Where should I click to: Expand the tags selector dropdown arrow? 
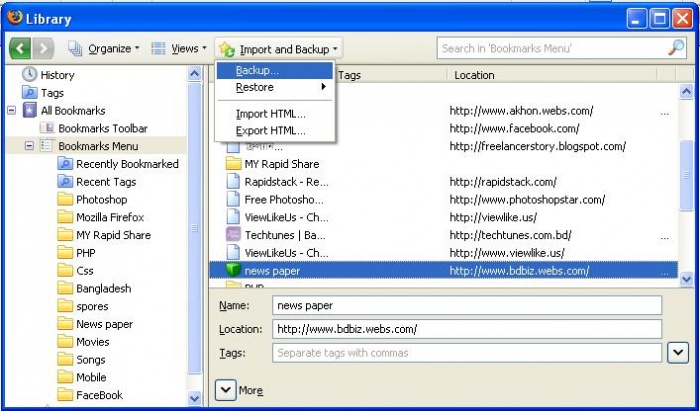(678, 353)
